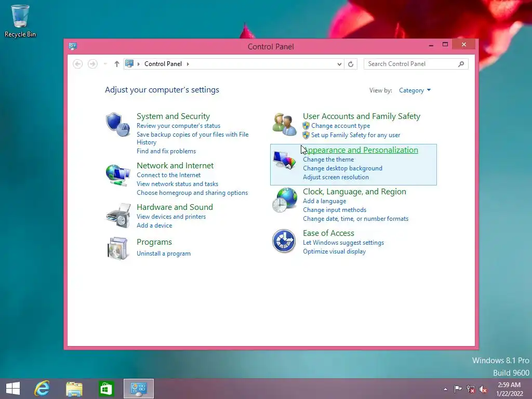Open the Hardware and Sound printer icon

tap(118, 216)
